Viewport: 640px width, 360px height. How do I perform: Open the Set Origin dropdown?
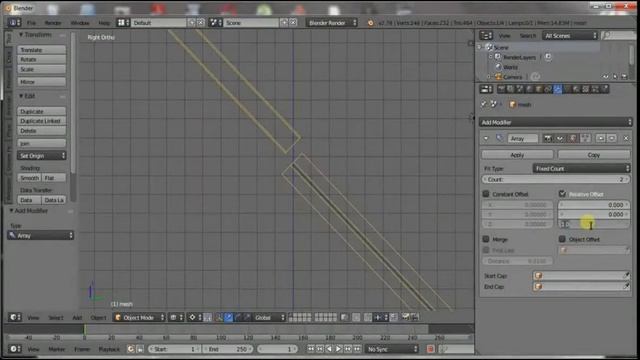(42, 156)
